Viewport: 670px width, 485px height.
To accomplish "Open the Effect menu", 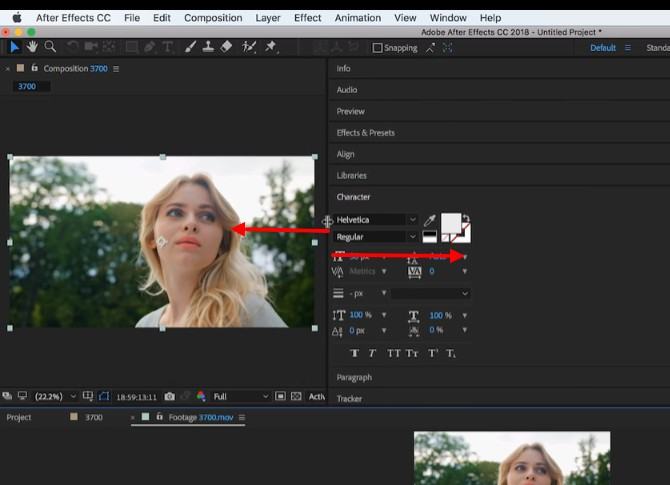I will [307, 18].
